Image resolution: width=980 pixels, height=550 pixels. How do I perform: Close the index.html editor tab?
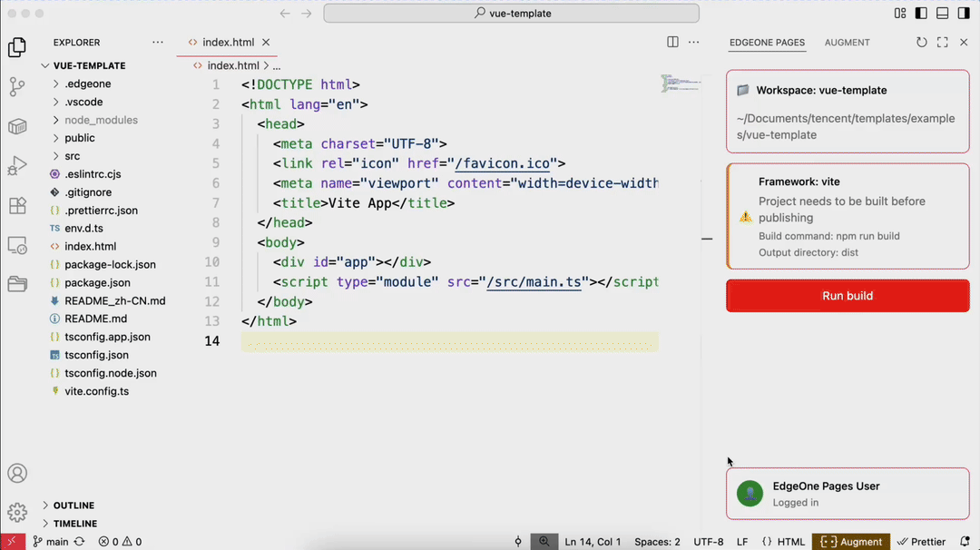coord(266,42)
